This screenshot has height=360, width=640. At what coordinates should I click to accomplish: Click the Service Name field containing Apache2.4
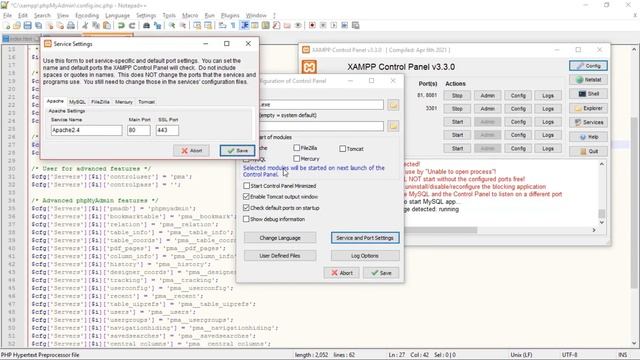pos(87,130)
